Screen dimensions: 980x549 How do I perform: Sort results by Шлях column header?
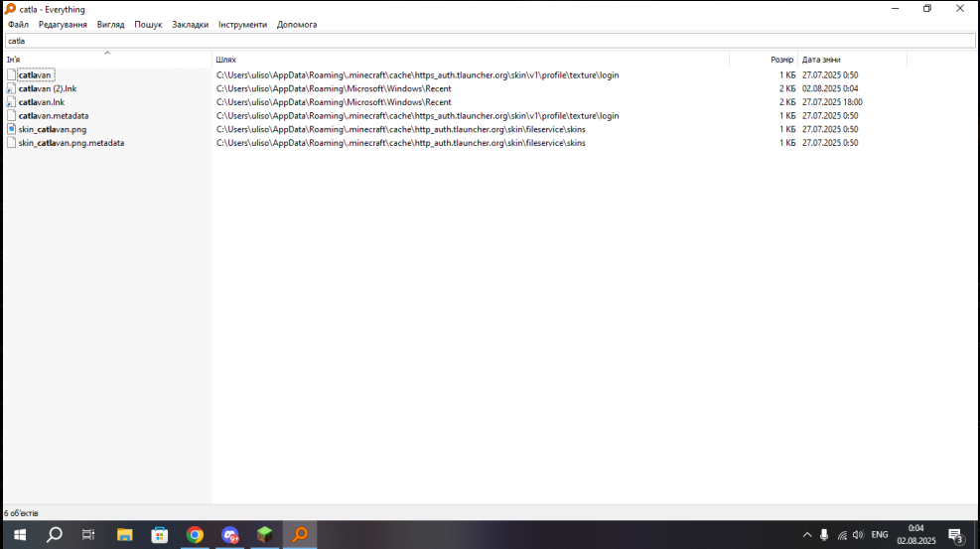click(471, 60)
